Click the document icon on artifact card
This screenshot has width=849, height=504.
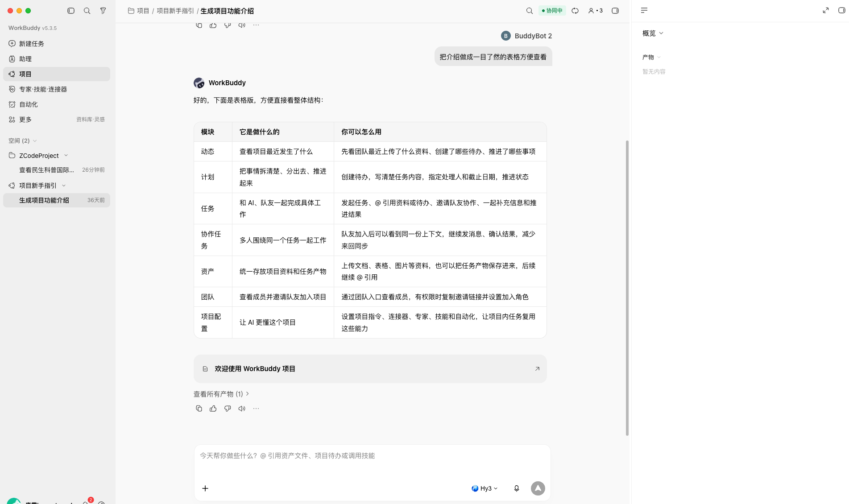pos(205,369)
